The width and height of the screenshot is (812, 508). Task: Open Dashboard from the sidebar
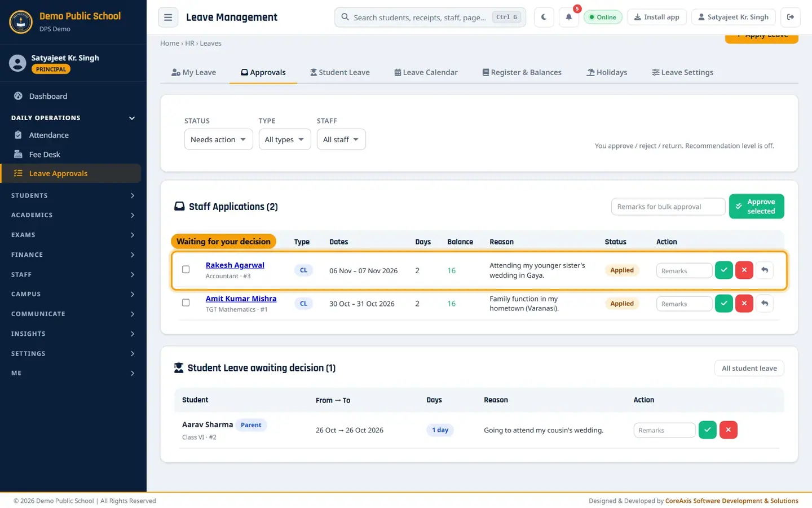coord(71,96)
